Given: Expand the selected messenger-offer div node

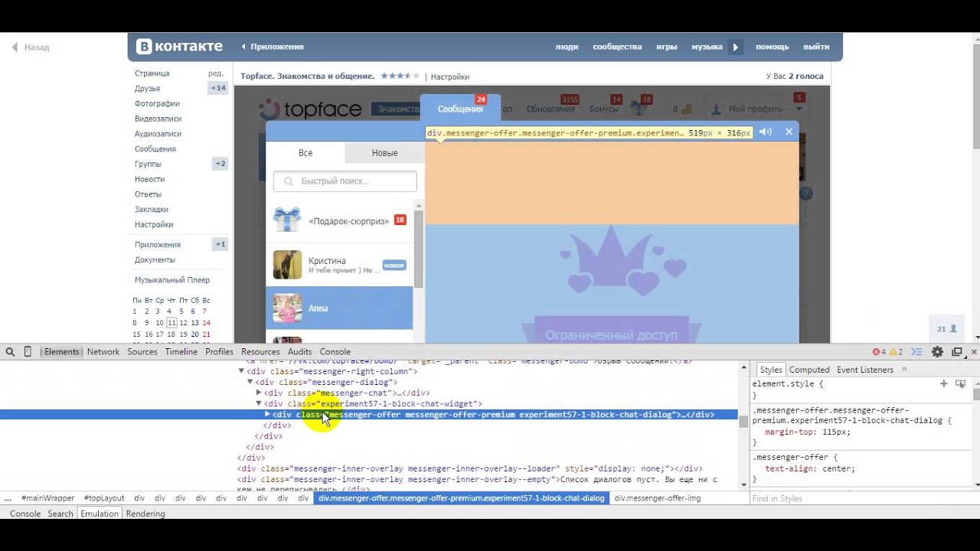Looking at the screenshot, I should 267,414.
